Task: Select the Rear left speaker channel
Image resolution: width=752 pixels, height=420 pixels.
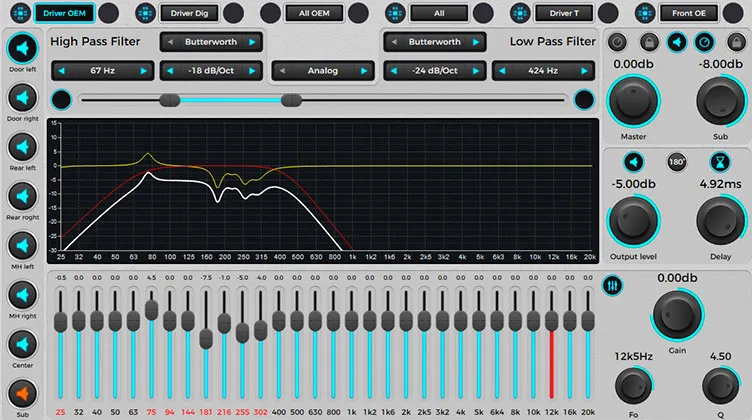Action: pyautogui.click(x=22, y=147)
